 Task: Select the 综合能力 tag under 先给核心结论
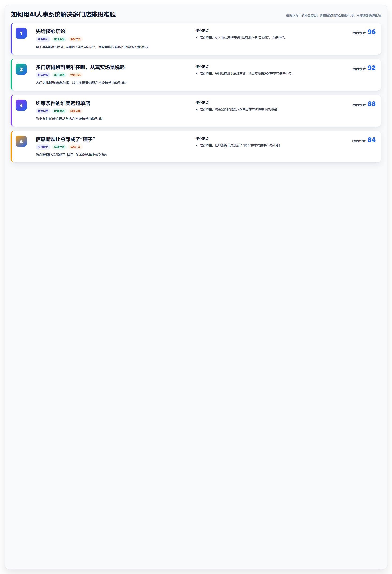point(43,39)
